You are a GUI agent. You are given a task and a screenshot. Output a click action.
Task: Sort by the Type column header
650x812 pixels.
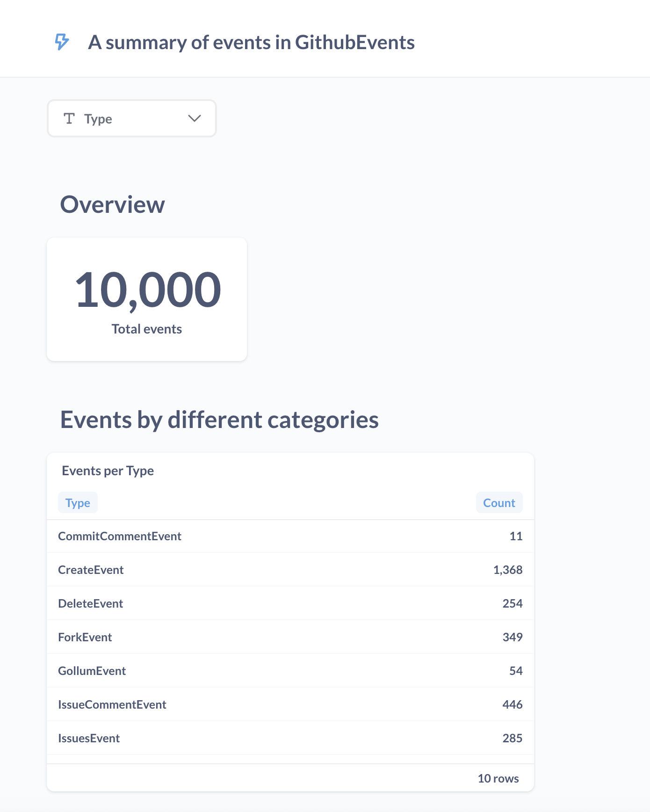[78, 503]
